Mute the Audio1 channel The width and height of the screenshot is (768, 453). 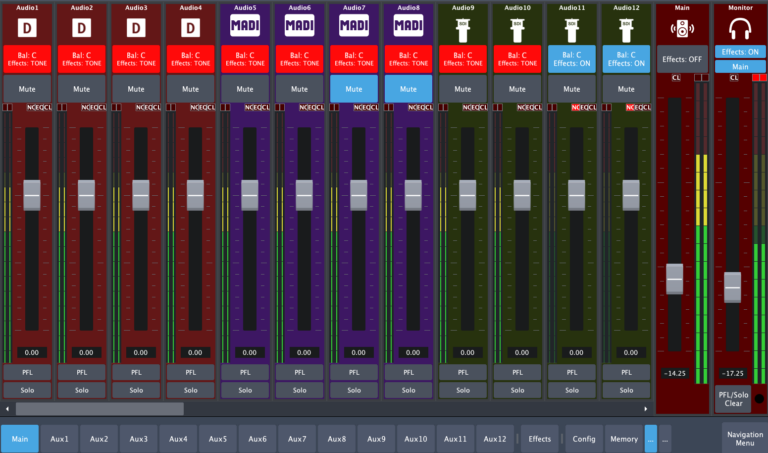click(27, 89)
